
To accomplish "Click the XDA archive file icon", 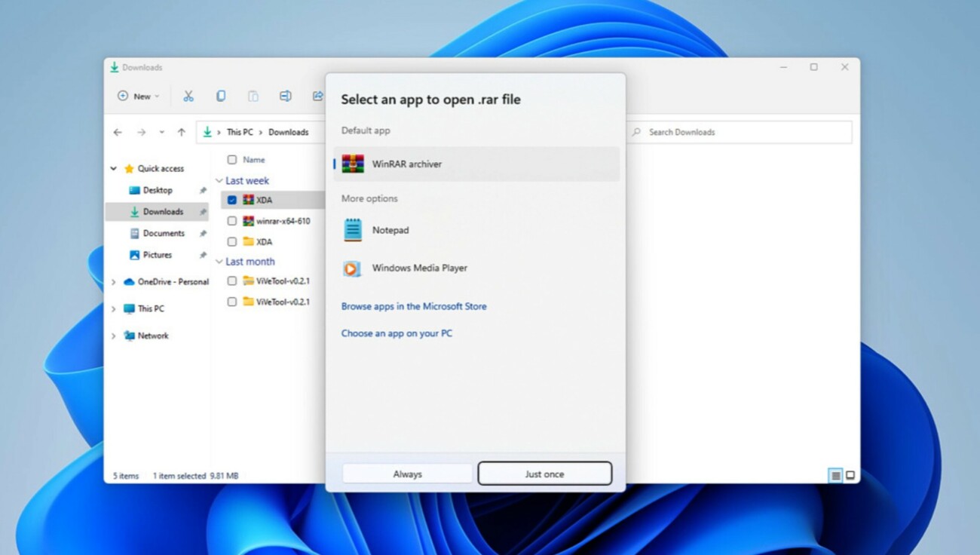I will coord(249,200).
